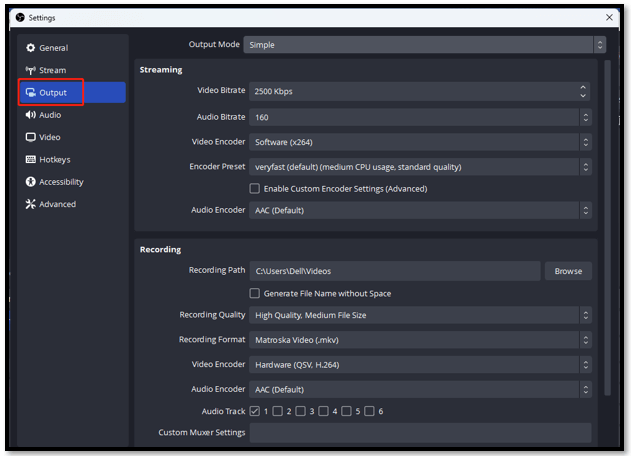
Task: Expand the Recording Format dropdown
Action: 420,340
